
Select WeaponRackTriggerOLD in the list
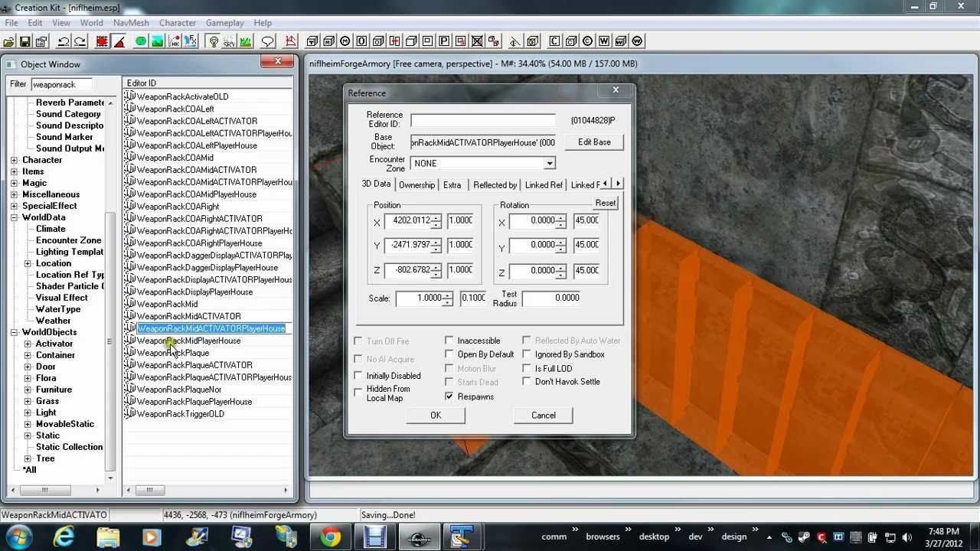[x=181, y=414]
